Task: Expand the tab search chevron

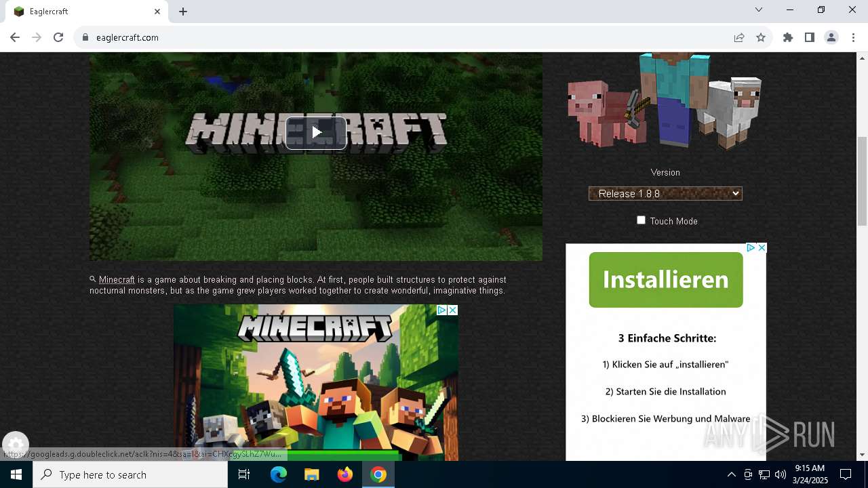Action: tap(759, 9)
